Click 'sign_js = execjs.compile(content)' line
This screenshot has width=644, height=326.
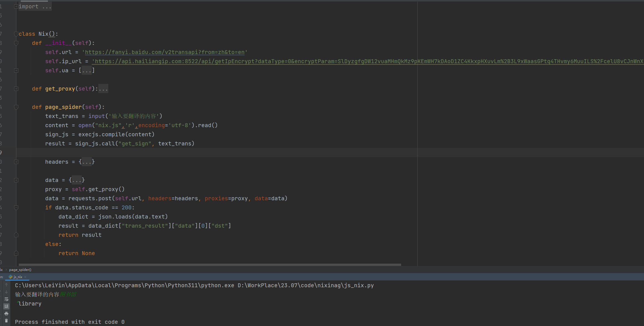point(100,134)
